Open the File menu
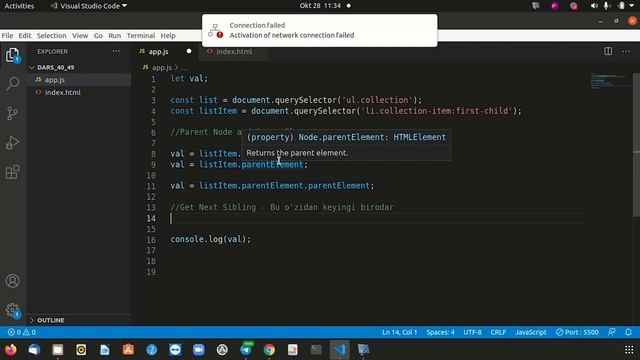Screen dimensions: 640x360 tap(7, 36)
